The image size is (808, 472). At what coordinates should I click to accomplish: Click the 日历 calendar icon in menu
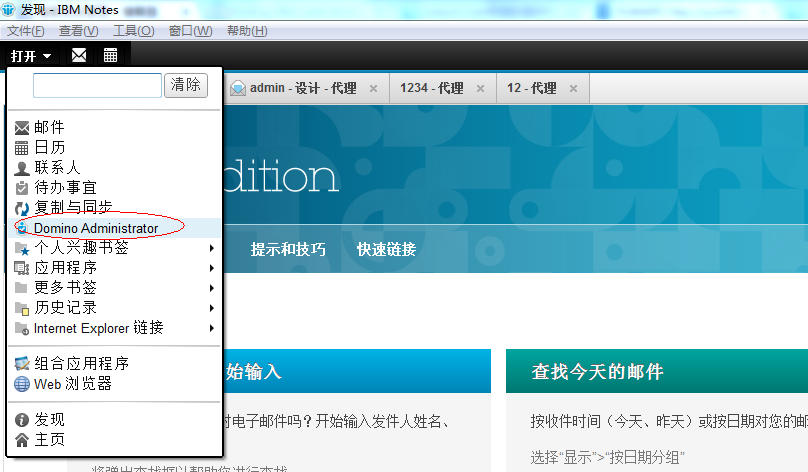tap(22, 148)
